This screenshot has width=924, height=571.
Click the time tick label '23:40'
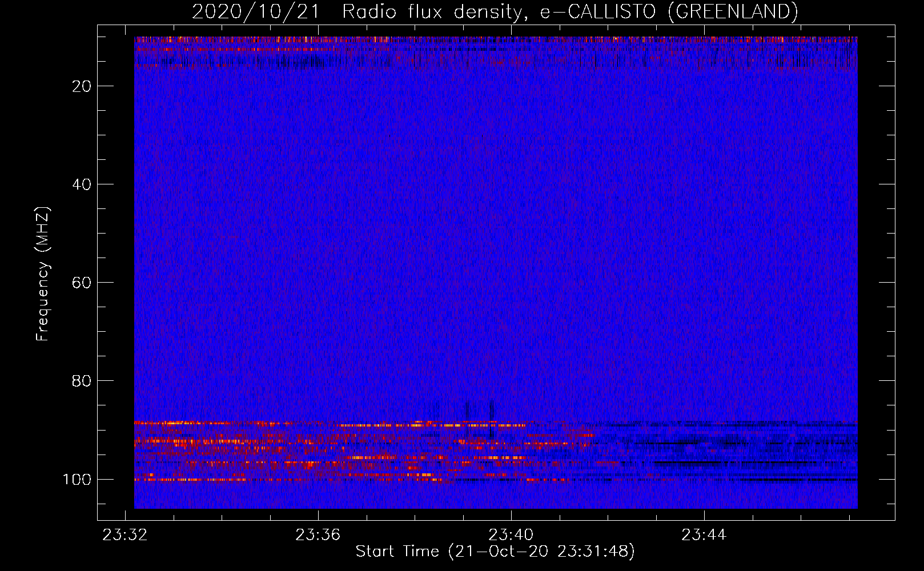(511, 535)
